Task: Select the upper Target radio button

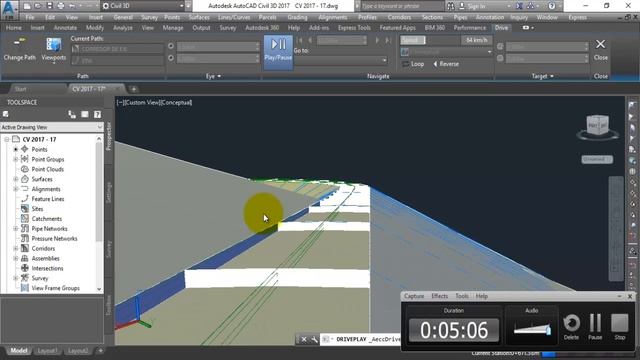Action: click(x=500, y=47)
